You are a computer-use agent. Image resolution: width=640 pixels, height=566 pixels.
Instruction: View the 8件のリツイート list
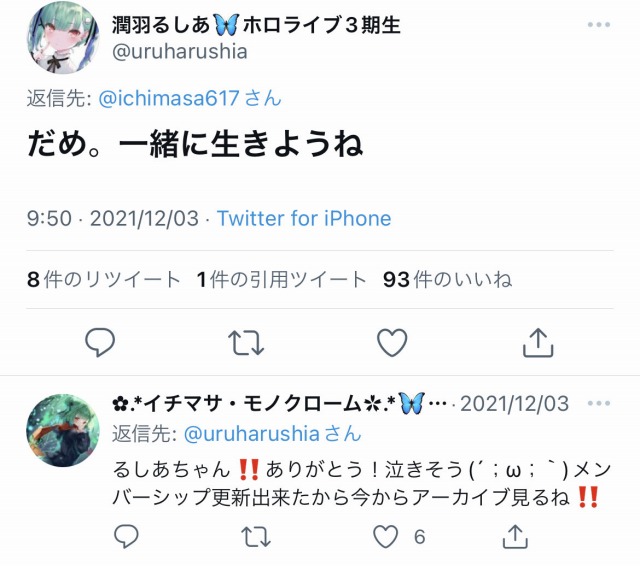tap(104, 280)
